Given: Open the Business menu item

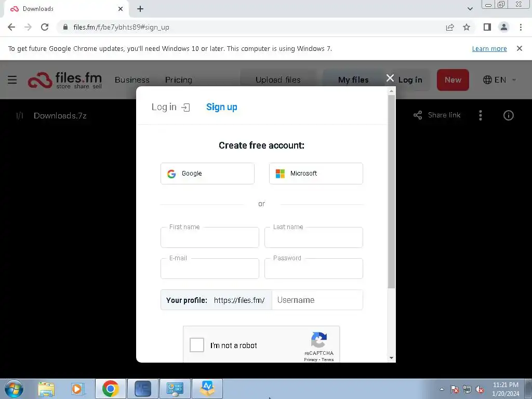Looking at the screenshot, I should (x=132, y=80).
